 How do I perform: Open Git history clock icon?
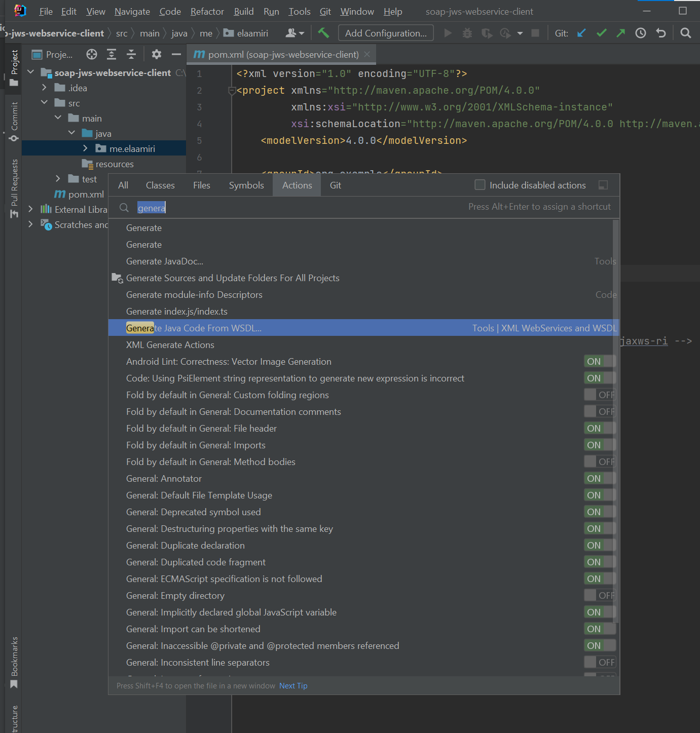click(x=641, y=33)
